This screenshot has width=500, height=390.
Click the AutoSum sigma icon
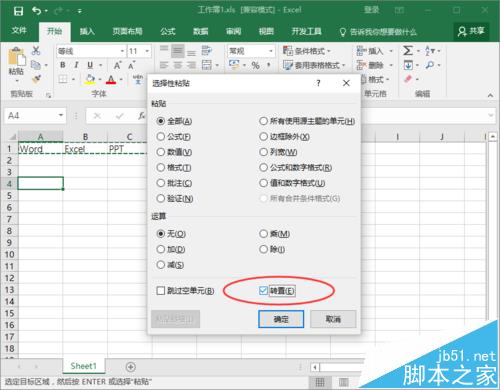408,51
